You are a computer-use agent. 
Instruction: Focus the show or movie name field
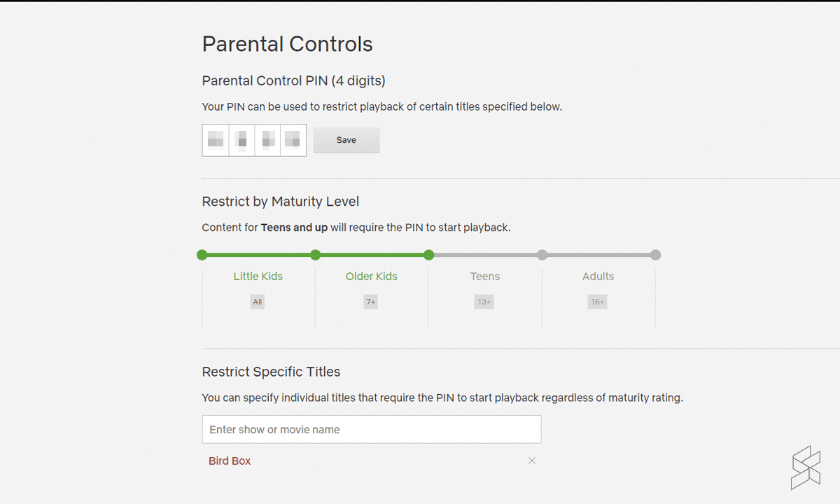coord(372,429)
